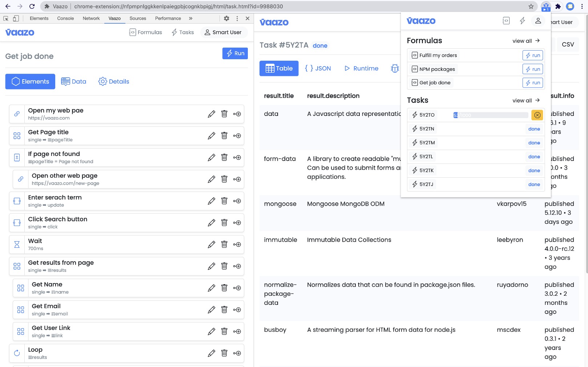Open the lightning tasks icon in popup
The width and height of the screenshot is (588, 367).
pos(522,21)
